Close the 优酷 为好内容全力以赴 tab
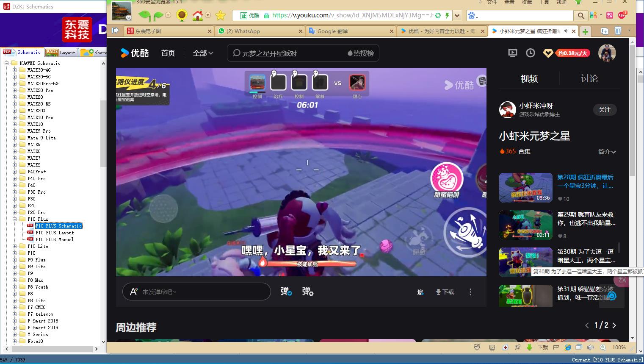This screenshot has height=364, width=644. point(483,31)
